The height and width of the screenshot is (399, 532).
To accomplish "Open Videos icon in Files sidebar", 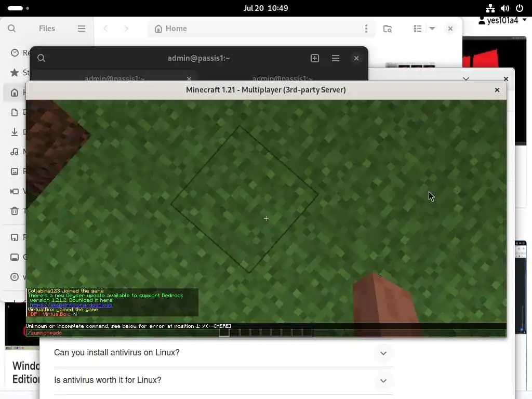I will click(x=15, y=191).
